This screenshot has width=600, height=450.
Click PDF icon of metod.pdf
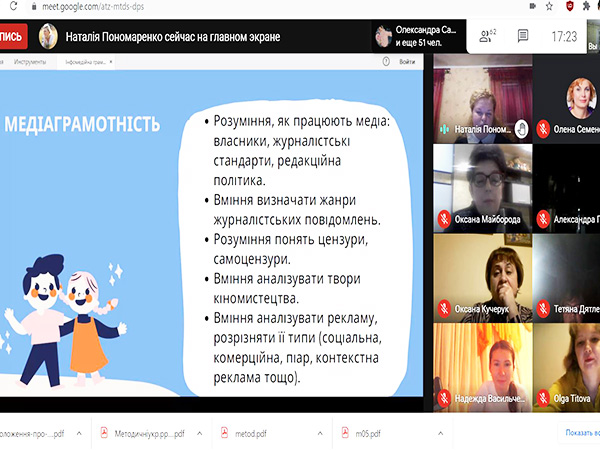click(x=225, y=433)
